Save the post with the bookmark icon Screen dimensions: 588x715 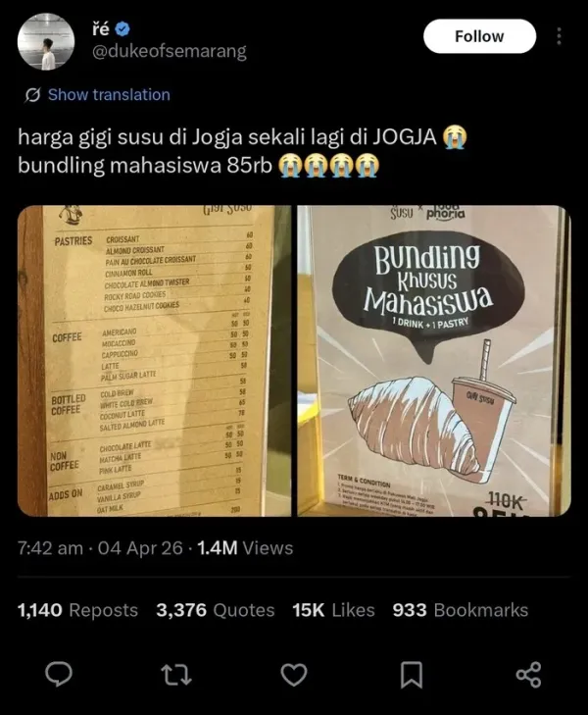click(x=412, y=675)
